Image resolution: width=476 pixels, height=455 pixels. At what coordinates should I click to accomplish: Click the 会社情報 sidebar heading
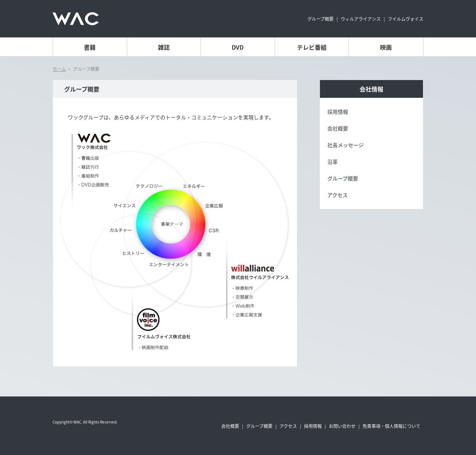click(371, 89)
